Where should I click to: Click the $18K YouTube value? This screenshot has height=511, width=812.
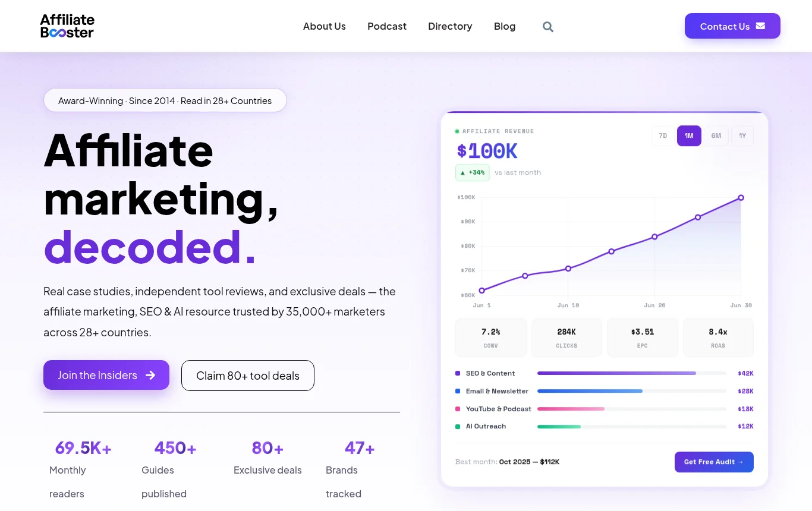(x=745, y=409)
